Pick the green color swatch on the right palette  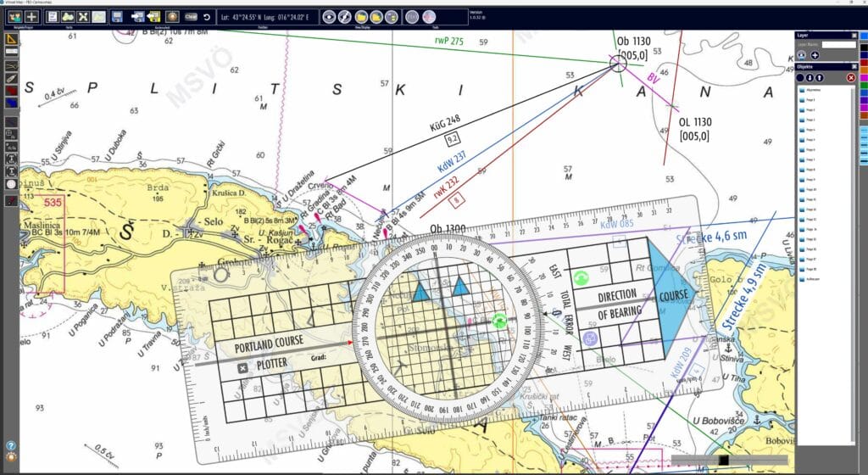point(864,86)
